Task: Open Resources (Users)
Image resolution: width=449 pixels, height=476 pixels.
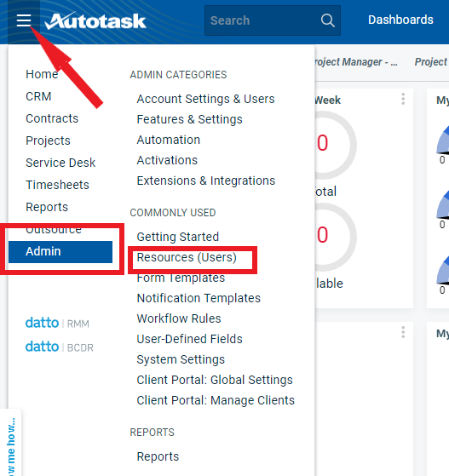Action: 187,257
